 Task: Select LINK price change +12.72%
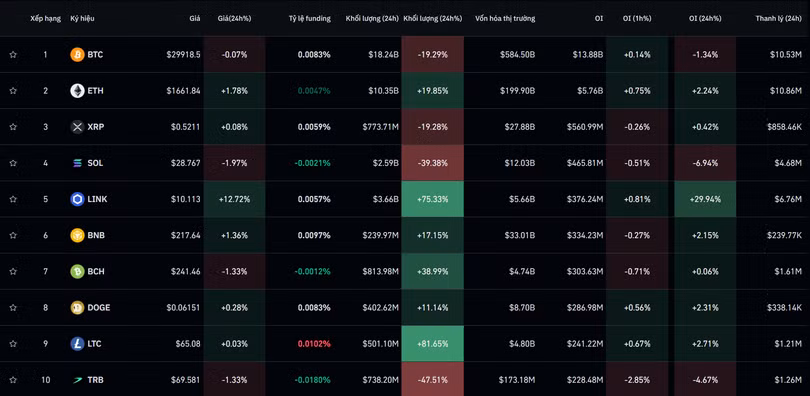coord(235,199)
